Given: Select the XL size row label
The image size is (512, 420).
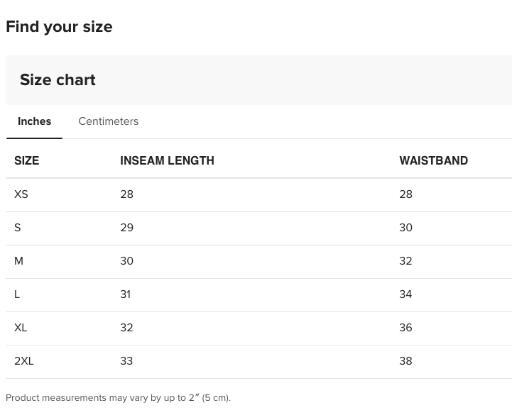Looking at the screenshot, I should pyautogui.click(x=21, y=328).
